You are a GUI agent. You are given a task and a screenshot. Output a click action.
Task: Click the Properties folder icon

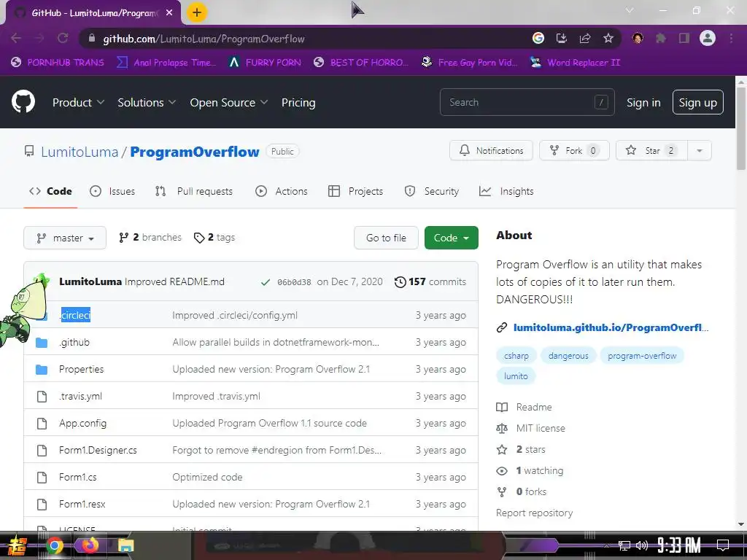pos(42,369)
